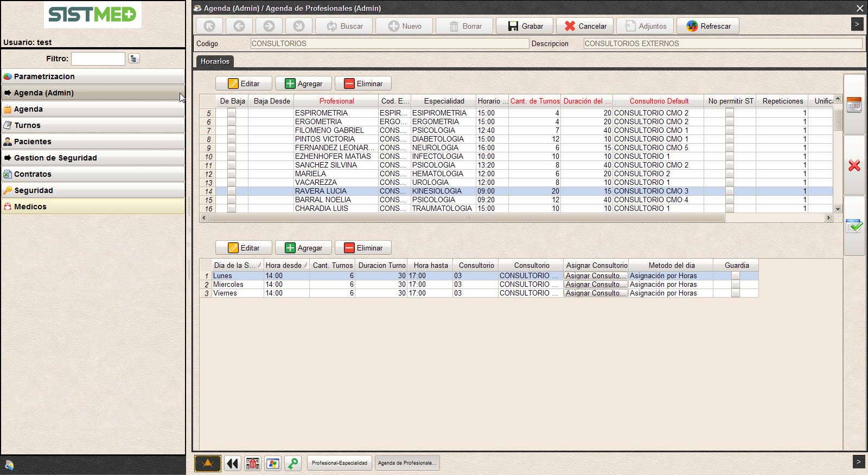
Task: Click Asignar Consultorio button for Miercoles
Action: click(x=595, y=285)
